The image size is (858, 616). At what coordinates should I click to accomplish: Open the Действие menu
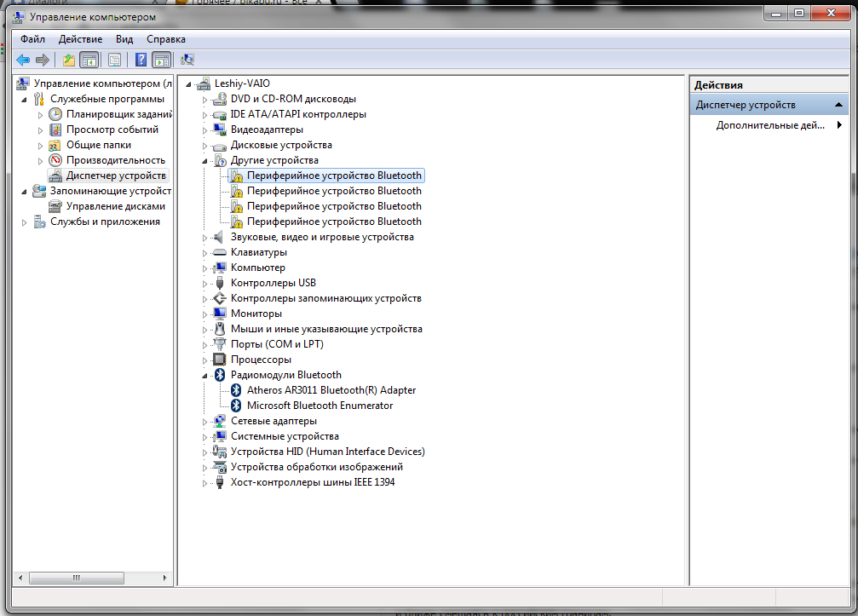pyautogui.click(x=80, y=39)
